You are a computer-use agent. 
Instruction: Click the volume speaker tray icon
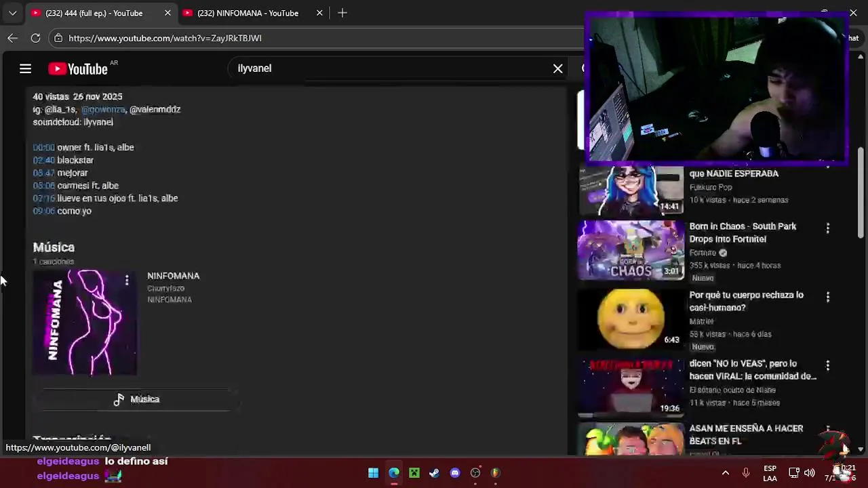click(x=810, y=473)
